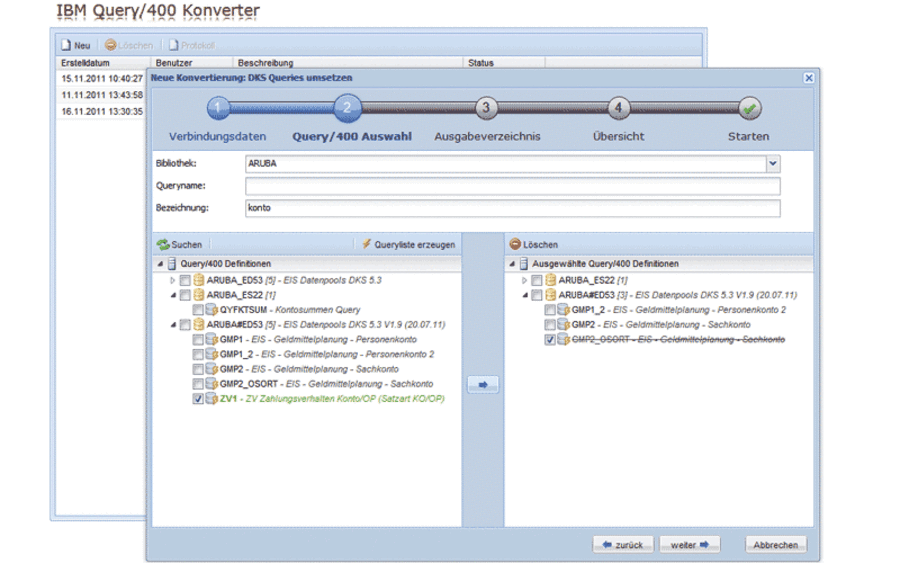Uncheck the struck-through GMP2_OSORT checkbox on right
Screen dimensions: 900x563
coord(550,340)
